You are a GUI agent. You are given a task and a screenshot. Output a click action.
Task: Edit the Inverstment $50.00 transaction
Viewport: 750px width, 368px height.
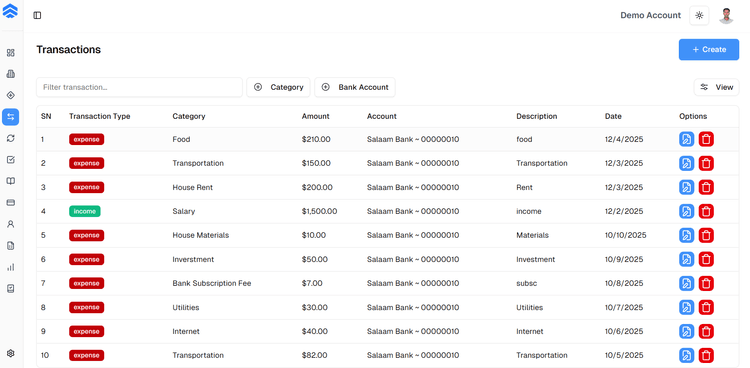(x=687, y=259)
